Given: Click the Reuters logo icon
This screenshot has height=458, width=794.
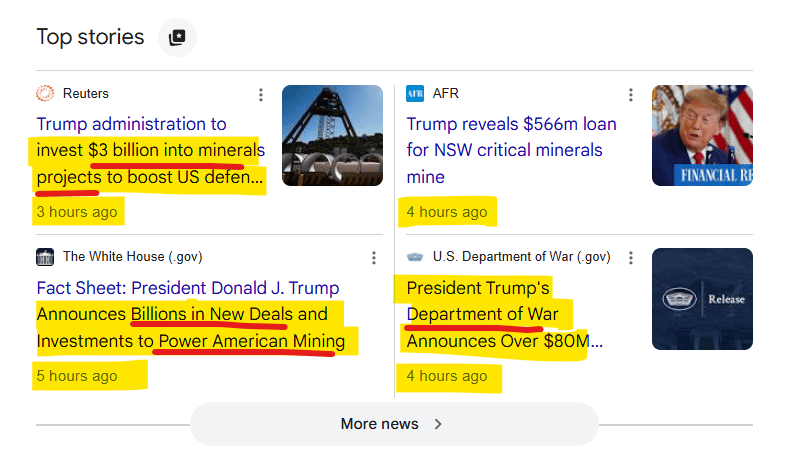Looking at the screenshot, I should point(45,93).
